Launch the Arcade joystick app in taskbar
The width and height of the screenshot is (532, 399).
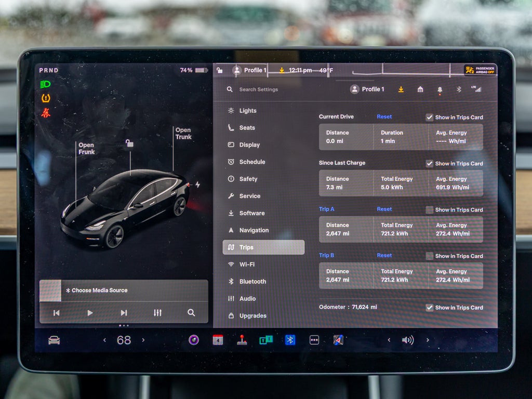(x=242, y=340)
